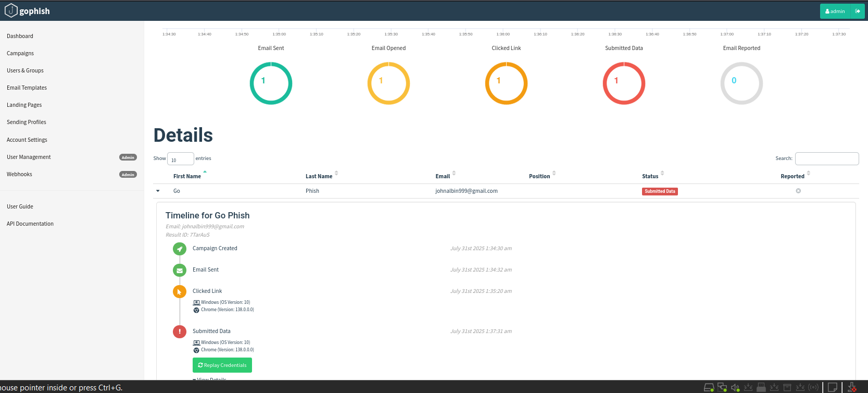Click the Chrome icon under Submitted Data
Screen dimensions: 868x393
[x=196, y=350]
